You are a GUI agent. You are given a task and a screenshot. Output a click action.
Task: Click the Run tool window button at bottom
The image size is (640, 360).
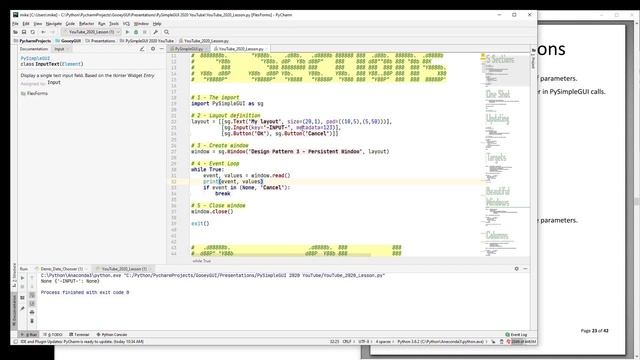coord(29,335)
